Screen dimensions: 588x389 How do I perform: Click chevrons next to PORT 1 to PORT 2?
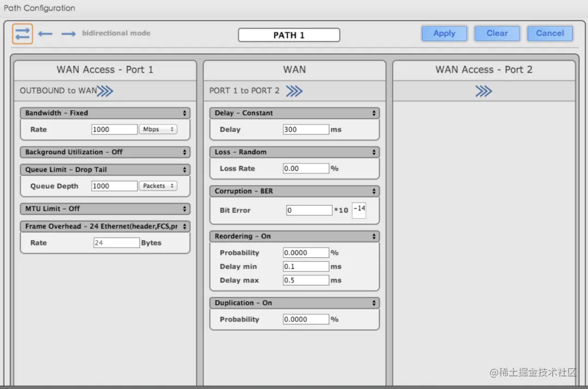(295, 91)
